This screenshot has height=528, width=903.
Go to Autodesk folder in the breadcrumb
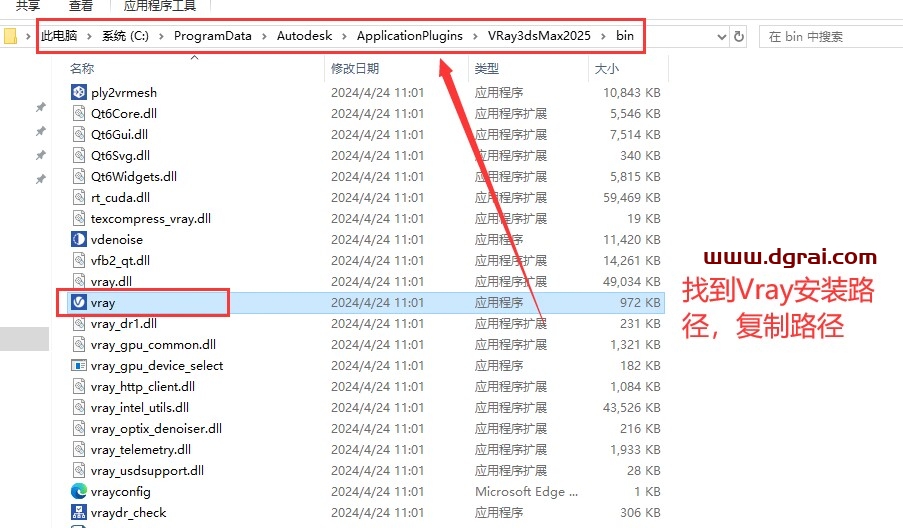304,36
